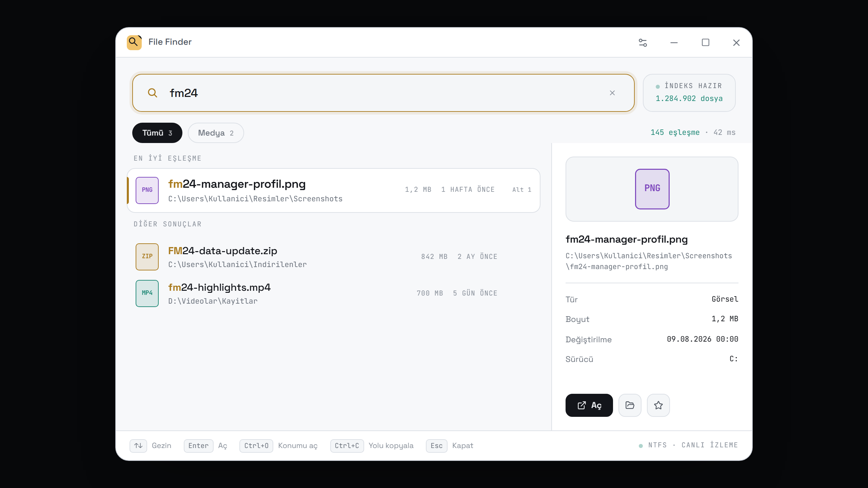Click the 5 GÜN ÖNCE date value
The image size is (868, 488).
click(475, 293)
